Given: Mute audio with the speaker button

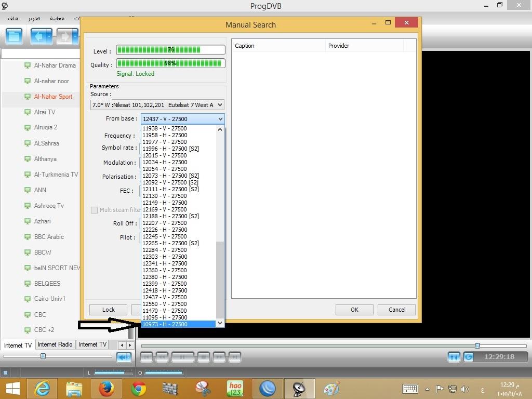Looking at the screenshot, I should [x=124, y=357].
